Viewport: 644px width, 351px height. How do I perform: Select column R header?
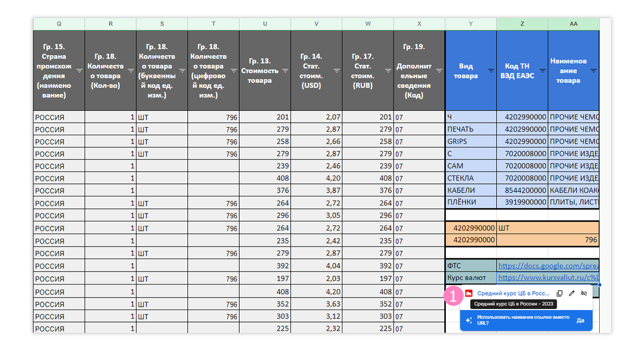(x=111, y=24)
